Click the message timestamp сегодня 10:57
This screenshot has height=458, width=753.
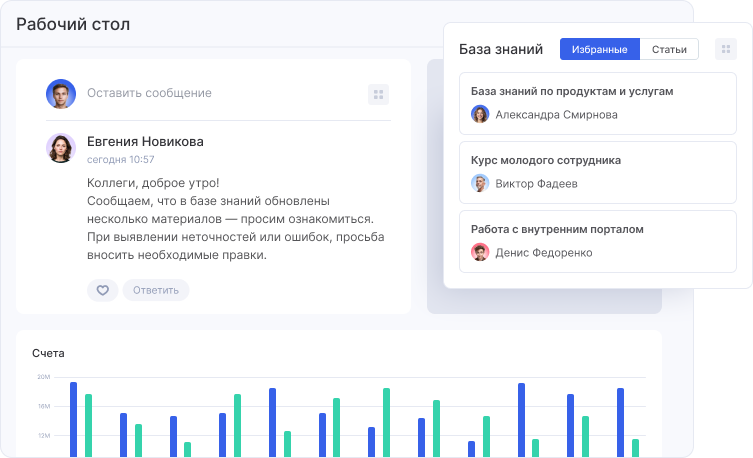(120, 159)
